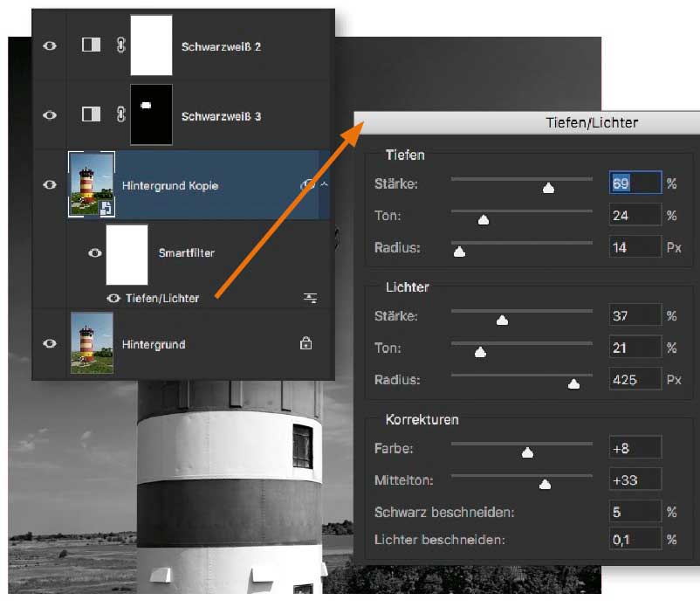The width and height of the screenshot is (700, 607).
Task: Adjust the Lichter Ton slider
Action: [x=480, y=352]
